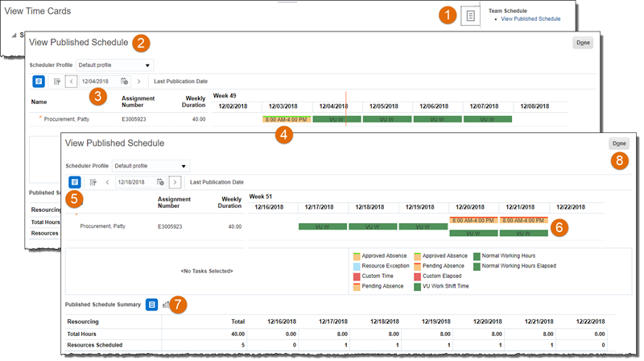Open Scheduler Profile dropdown in front dialog
Screen dimensions: 644x361
(x=150, y=166)
